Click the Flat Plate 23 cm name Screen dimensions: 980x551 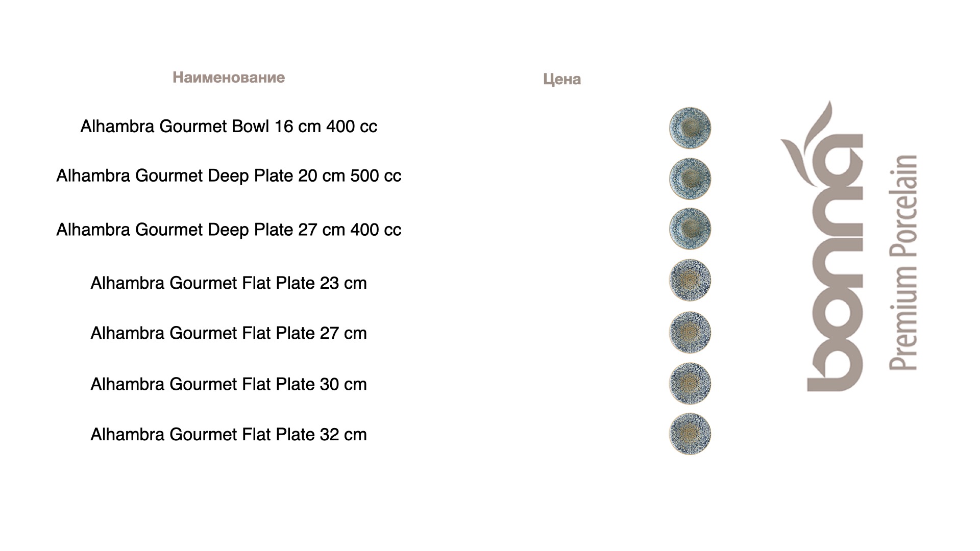coord(228,283)
